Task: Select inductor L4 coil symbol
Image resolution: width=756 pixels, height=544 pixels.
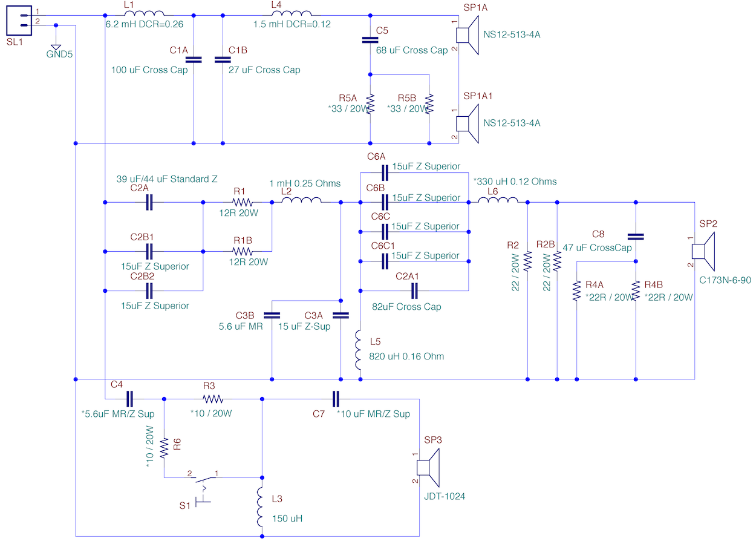Action: (292, 13)
